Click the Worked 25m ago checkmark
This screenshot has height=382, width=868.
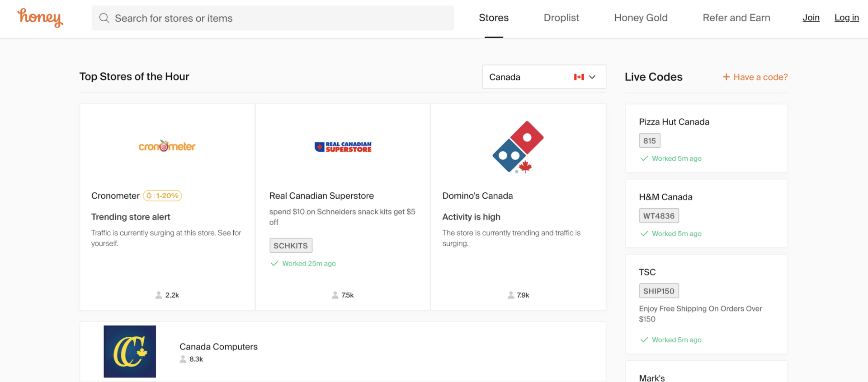click(x=274, y=263)
